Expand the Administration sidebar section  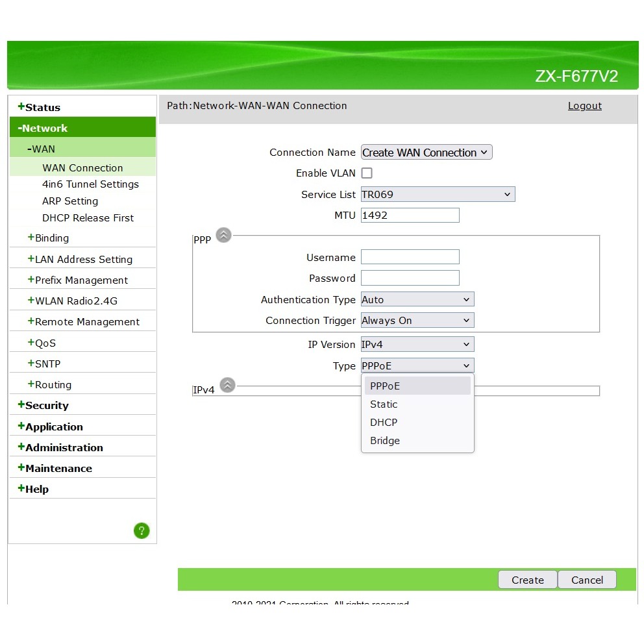(64, 448)
